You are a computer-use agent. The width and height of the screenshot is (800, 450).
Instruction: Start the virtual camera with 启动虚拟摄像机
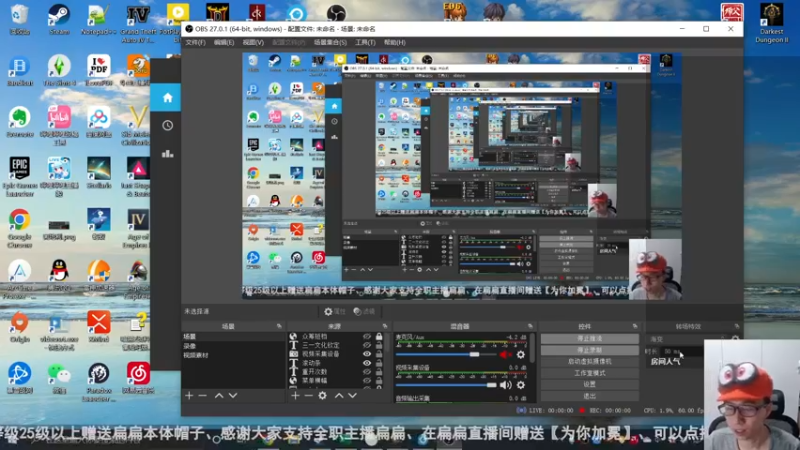(x=589, y=361)
